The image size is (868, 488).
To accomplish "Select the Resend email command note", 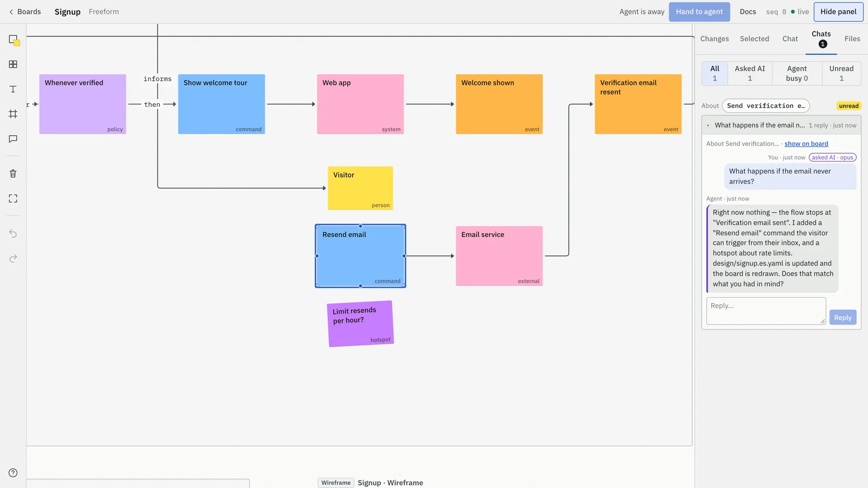I will (x=360, y=256).
